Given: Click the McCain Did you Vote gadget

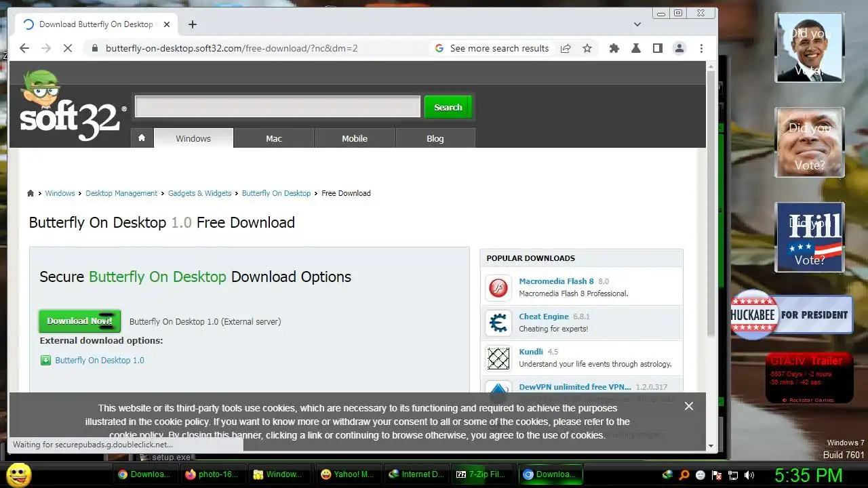Looking at the screenshot, I should [810, 142].
